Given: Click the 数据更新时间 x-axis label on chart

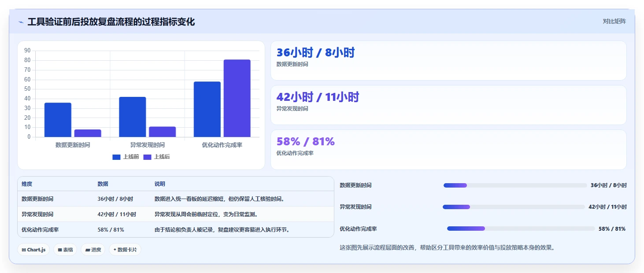Looking at the screenshot, I should [73, 145].
